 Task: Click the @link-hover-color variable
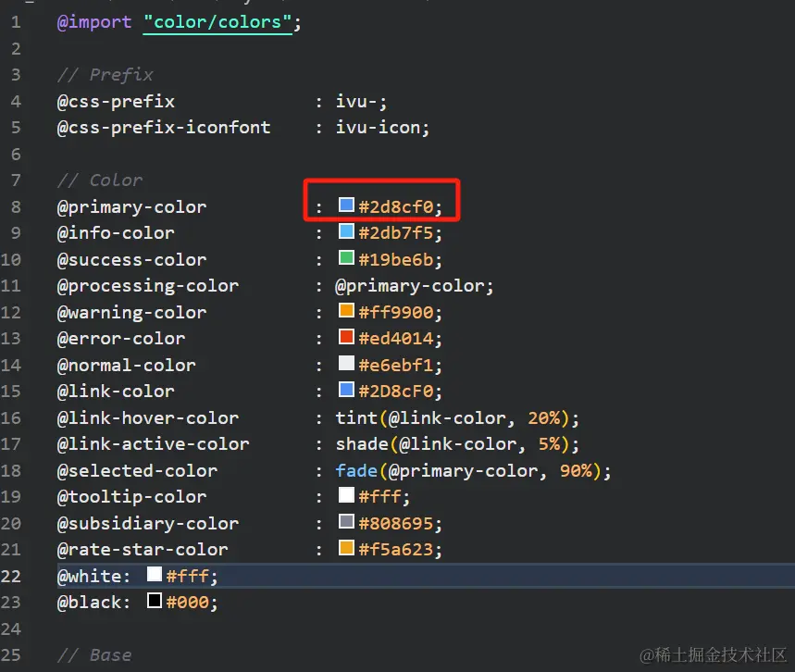tap(147, 417)
